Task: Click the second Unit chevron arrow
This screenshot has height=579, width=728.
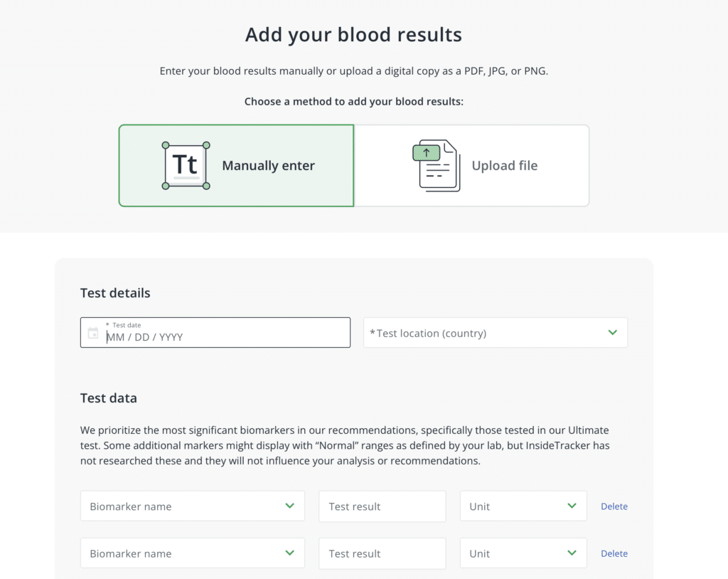Action: click(572, 553)
